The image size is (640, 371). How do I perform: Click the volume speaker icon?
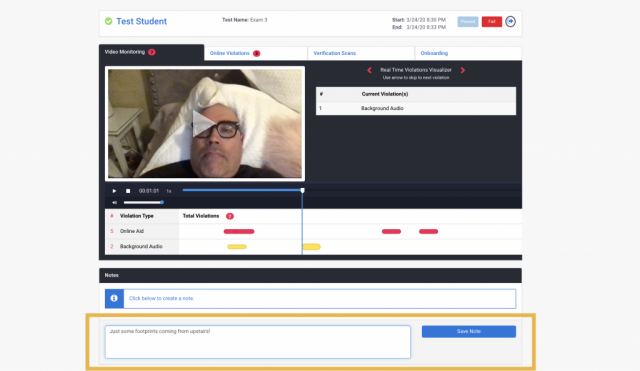pos(115,202)
